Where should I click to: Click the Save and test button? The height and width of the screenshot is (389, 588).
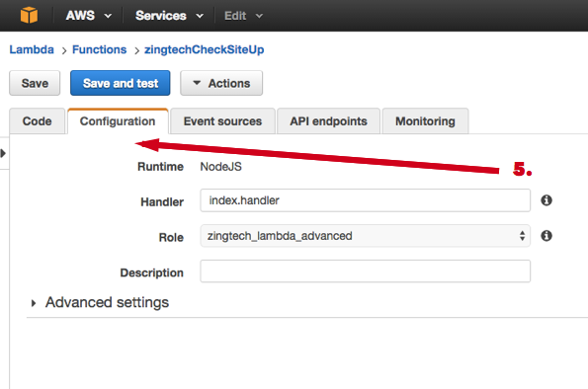[120, 83]
